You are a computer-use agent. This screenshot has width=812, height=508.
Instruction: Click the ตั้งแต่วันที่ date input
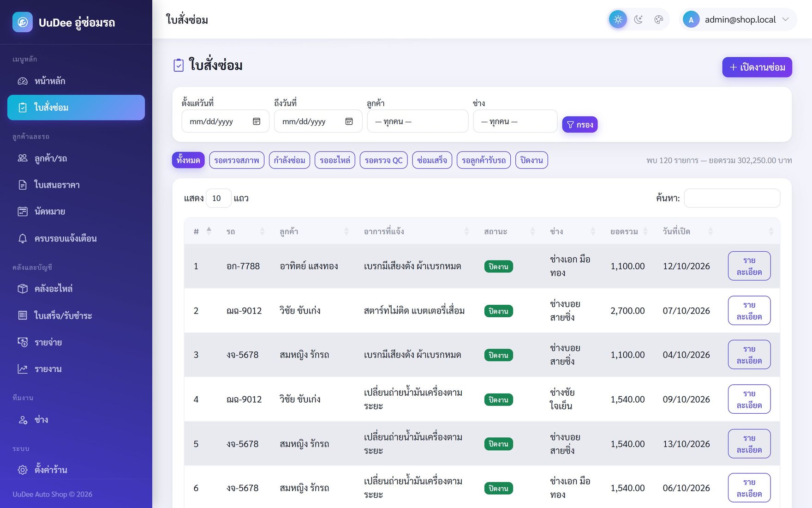click(225, 121)
